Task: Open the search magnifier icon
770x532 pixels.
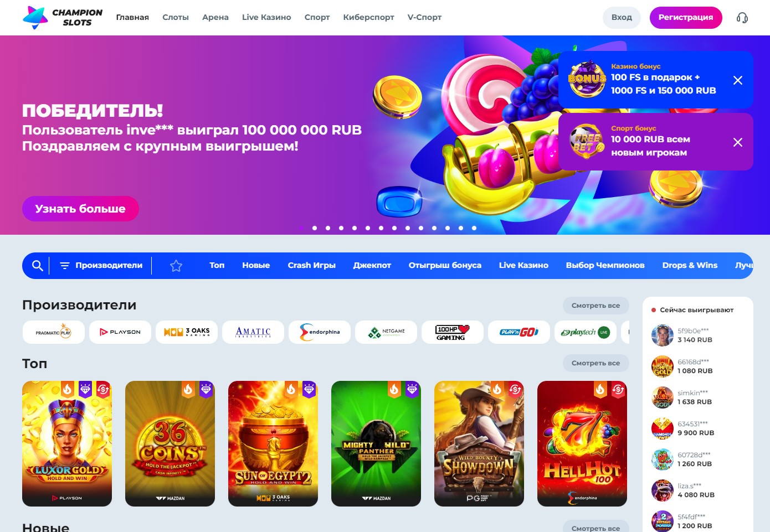Action: tap(37, 266)
